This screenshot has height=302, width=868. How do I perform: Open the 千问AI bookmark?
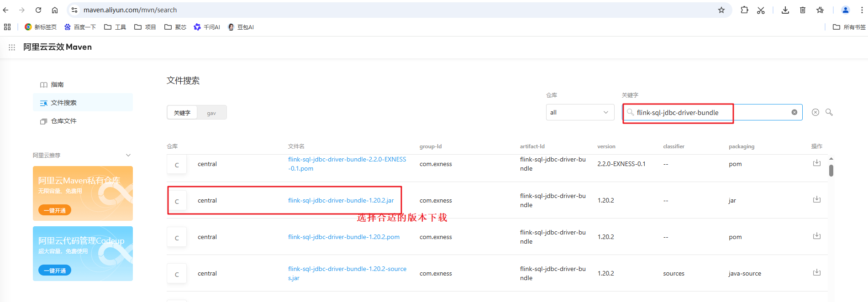tap(207, 27)
